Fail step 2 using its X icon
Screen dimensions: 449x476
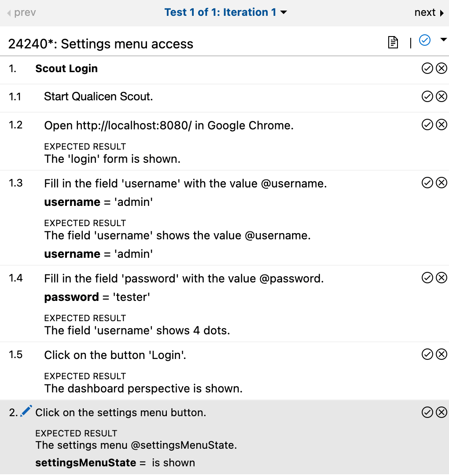click(x=442, y=412)
